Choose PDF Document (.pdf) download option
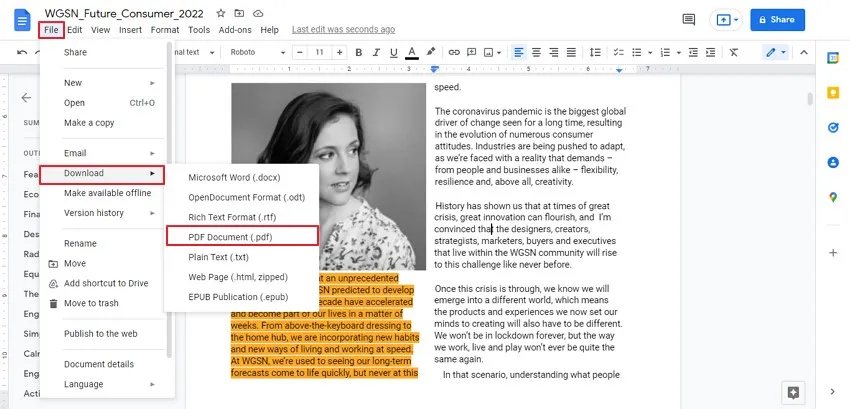850x409 pixels. (x=242, y=237)
